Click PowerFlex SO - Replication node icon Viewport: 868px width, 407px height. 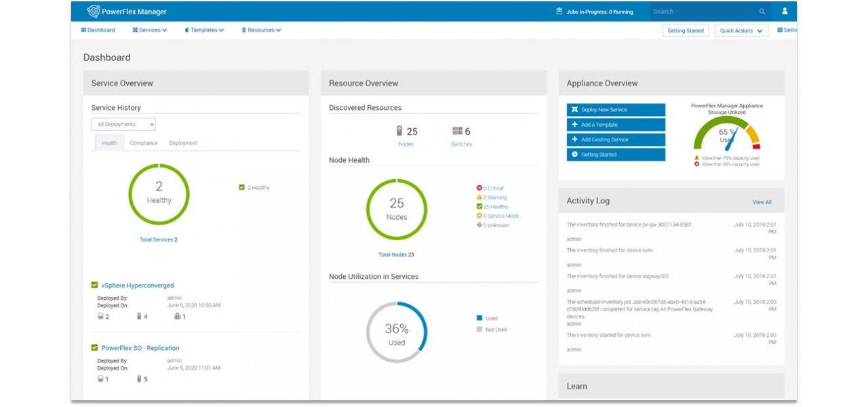(x=139, y=379)
